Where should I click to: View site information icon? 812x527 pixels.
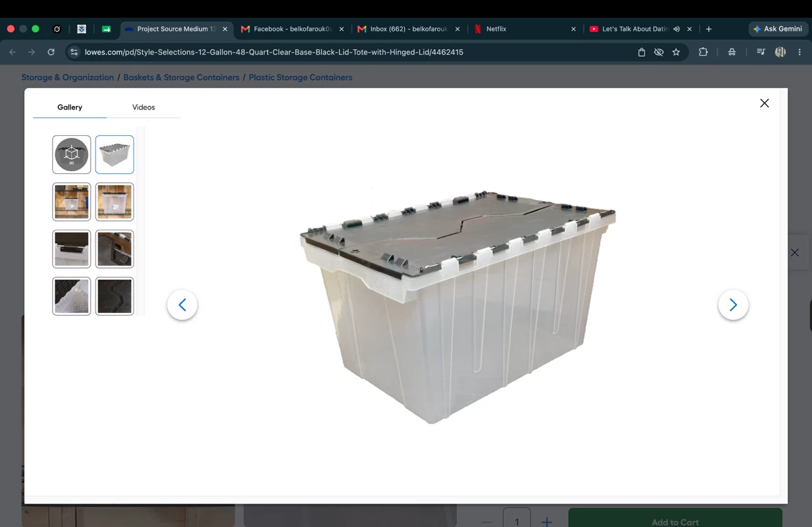click(x=74, y=52)
